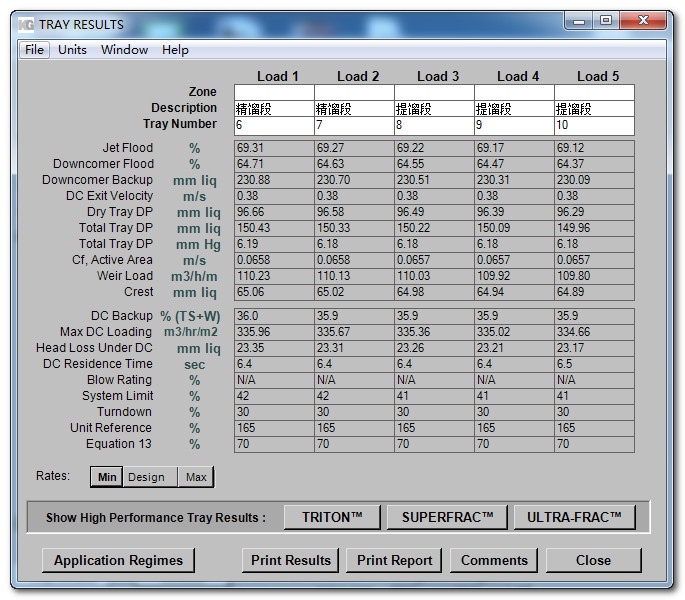Click the KG application icon in title bar
685x600 pixels.
[x=26, y=25]
